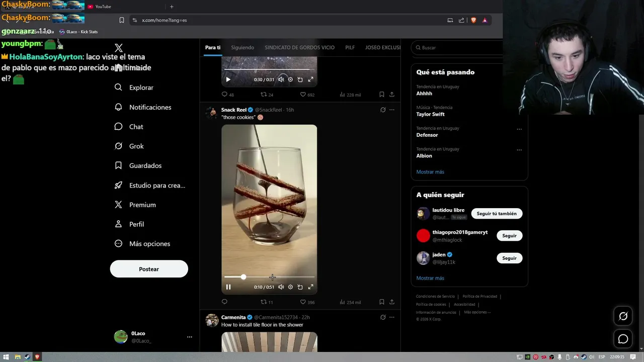
Task: Click Grok icon on Snack Reel post
Action: (383, 110)
